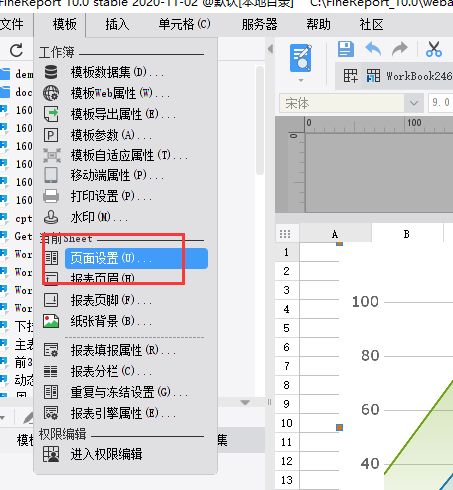
Task: Click the picture icon for 纸张背景
Action: (x=51, y=321)
